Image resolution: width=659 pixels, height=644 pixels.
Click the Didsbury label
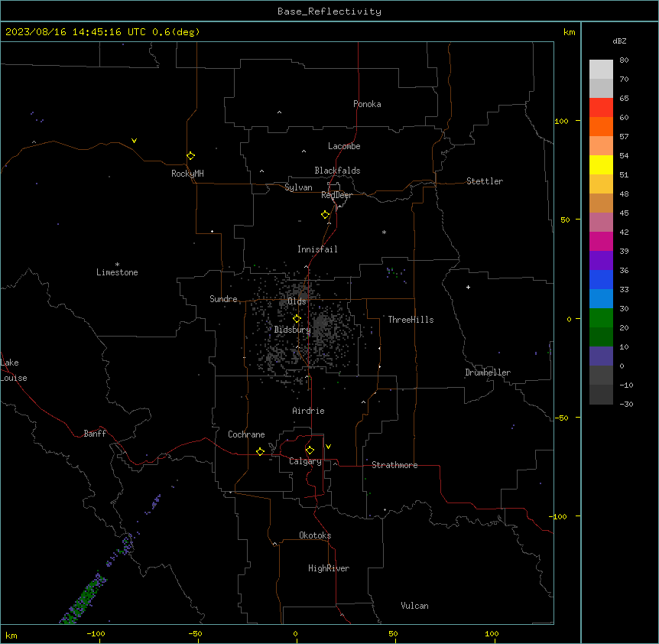tap(293, 330)
